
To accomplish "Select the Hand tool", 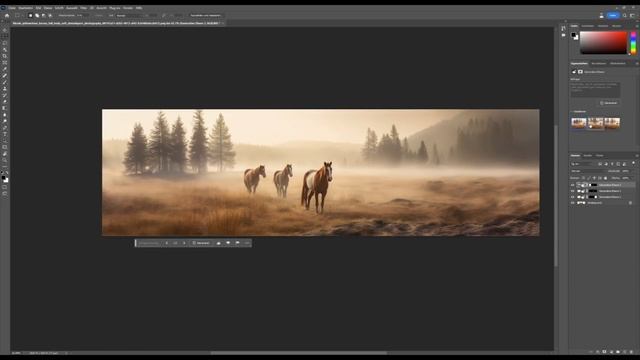I will point(5,154).
